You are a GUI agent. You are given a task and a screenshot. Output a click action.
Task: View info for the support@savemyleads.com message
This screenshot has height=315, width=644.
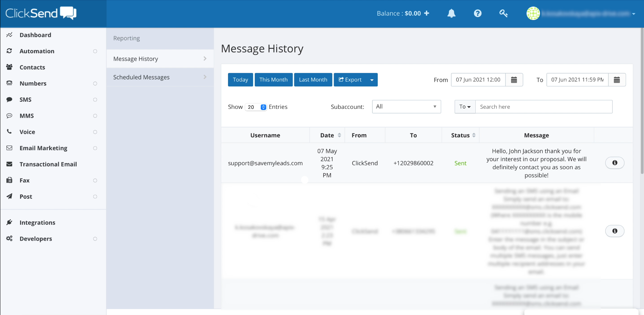pos(615,163)
